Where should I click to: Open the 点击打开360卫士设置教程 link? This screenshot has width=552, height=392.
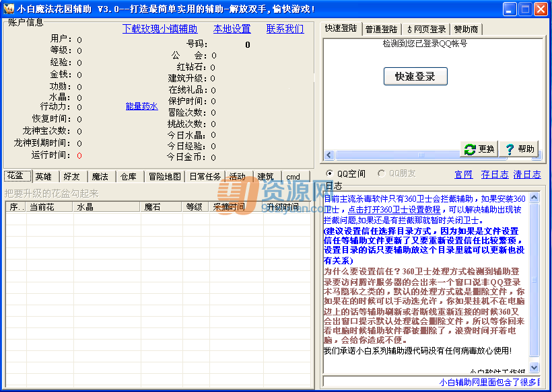coord(394,210)
